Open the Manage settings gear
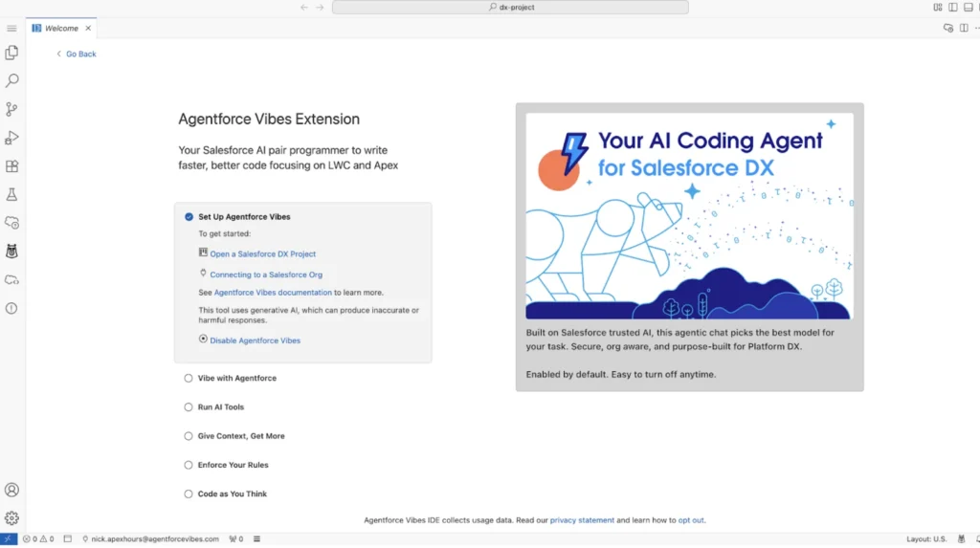980x548 pixels. click(x=11, y=517)
